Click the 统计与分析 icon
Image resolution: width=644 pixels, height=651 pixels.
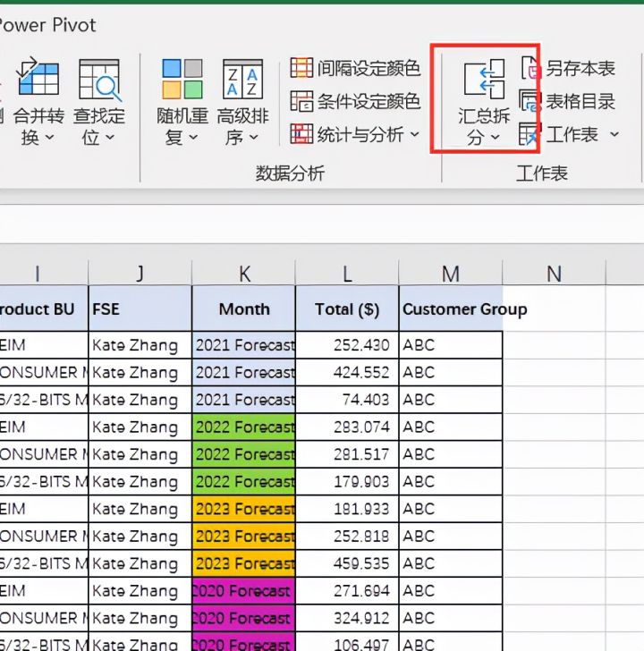tap(301, 134)
